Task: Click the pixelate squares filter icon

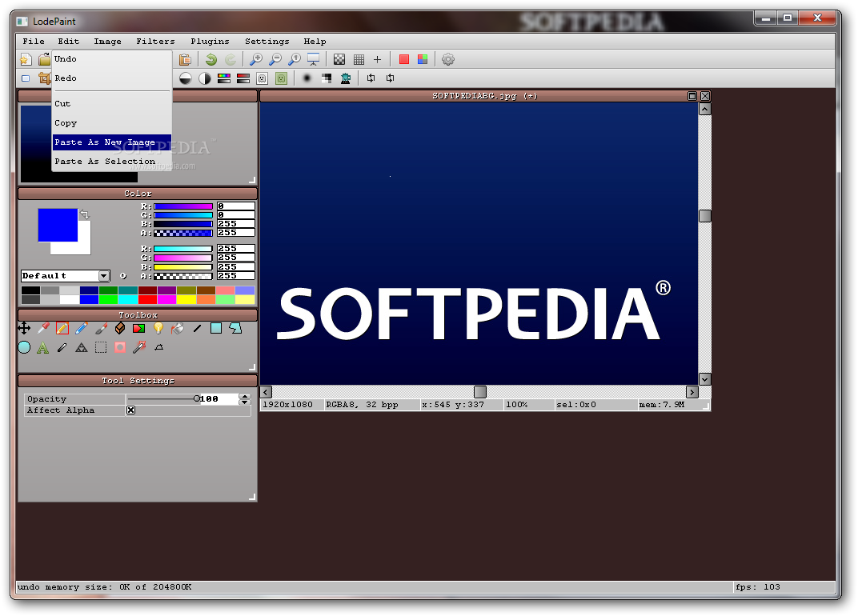Action: point(327,78)
